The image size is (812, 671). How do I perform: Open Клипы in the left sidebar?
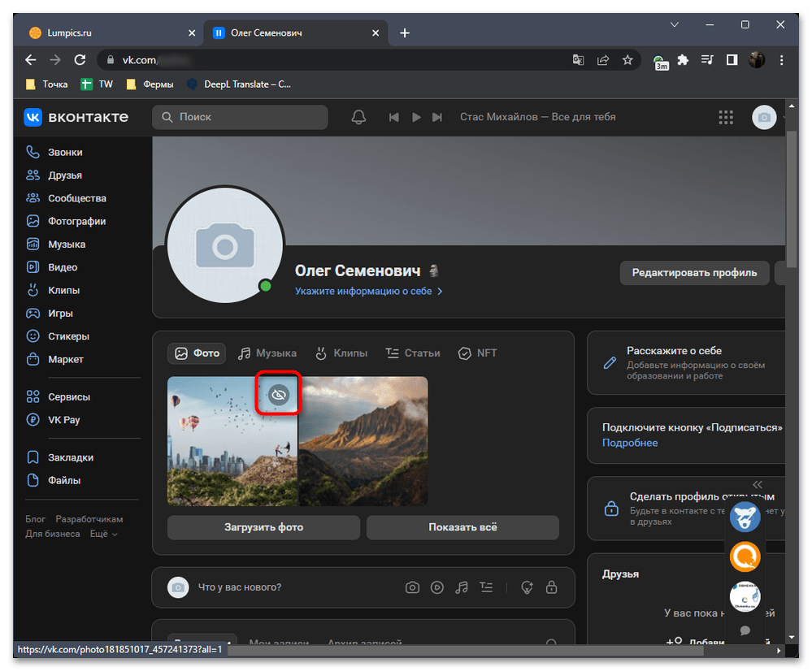click(x=53, y=291)
